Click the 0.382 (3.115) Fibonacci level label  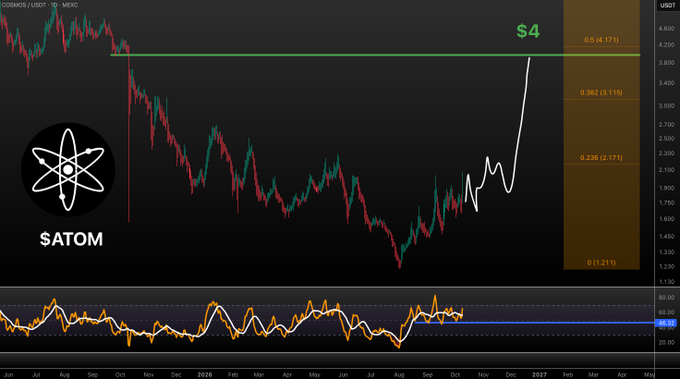pos(601,92)
